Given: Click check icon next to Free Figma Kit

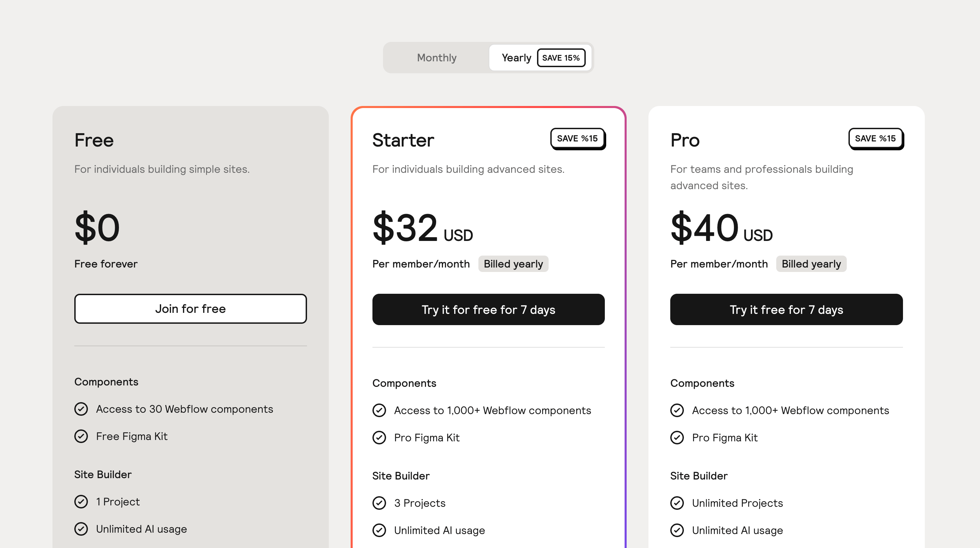Looking at the screenshot, I should 81,436.
